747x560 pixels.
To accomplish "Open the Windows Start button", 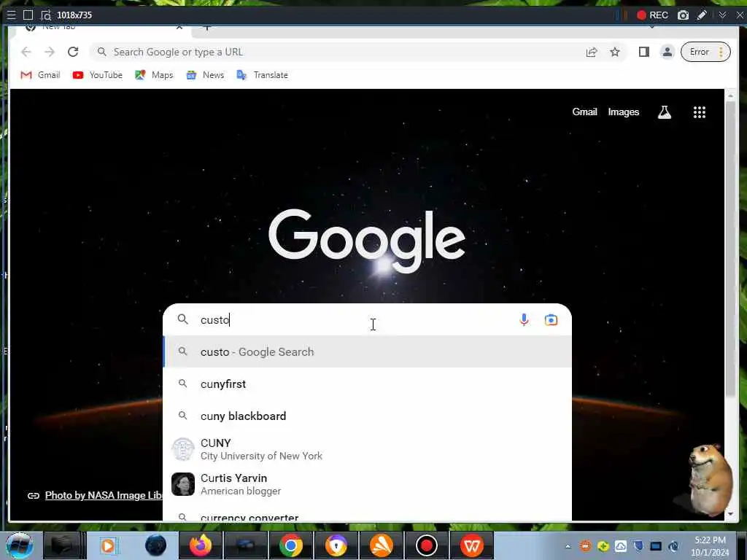I will coord(18,545).
